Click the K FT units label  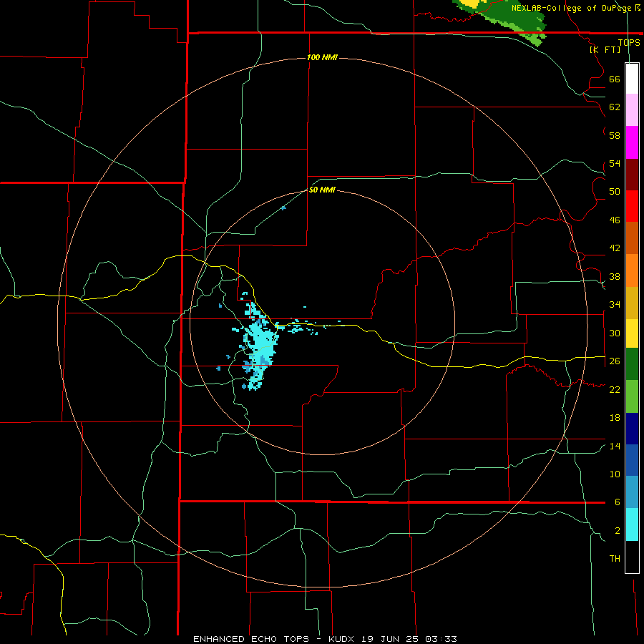[605, 49]
